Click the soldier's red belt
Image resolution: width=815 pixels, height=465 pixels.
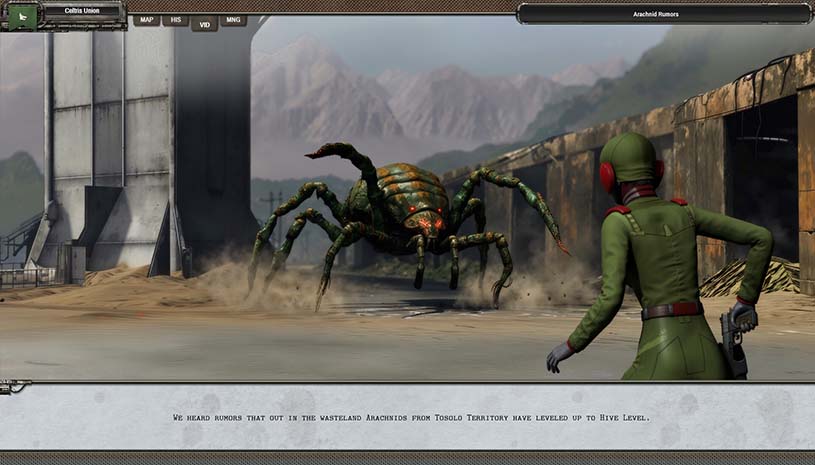pyautogui.click(x=670, y=311)
